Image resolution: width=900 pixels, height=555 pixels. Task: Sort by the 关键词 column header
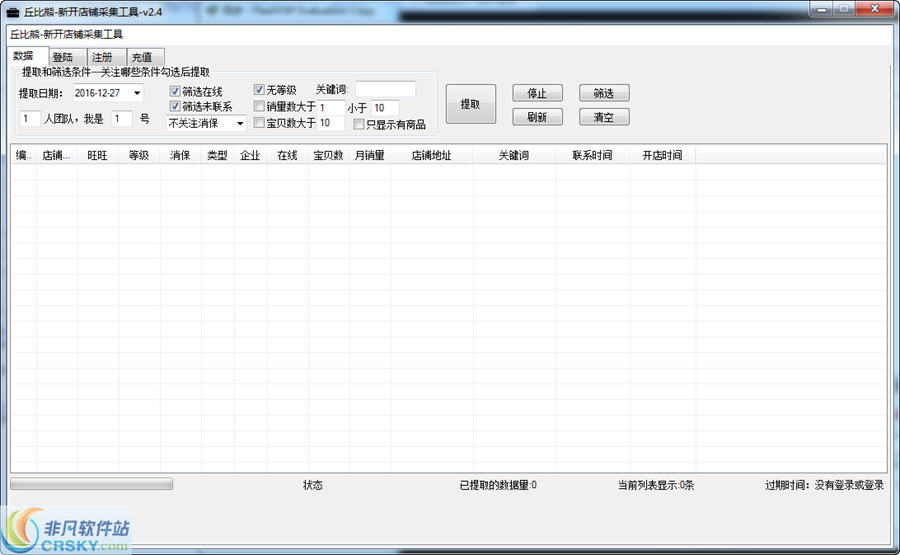coord(514,155)
